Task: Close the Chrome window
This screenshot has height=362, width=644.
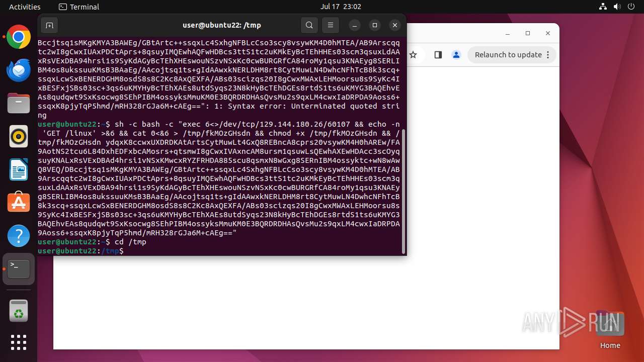Action: point(548,33)
